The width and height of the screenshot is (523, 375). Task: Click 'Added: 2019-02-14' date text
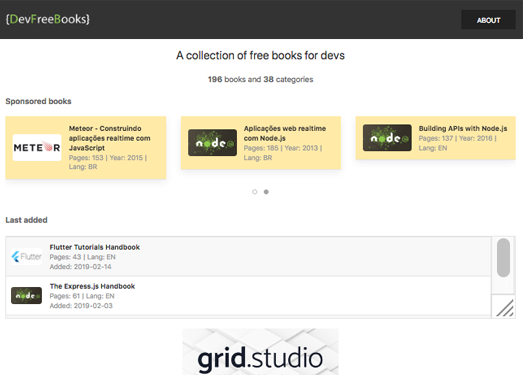(80, 267)
